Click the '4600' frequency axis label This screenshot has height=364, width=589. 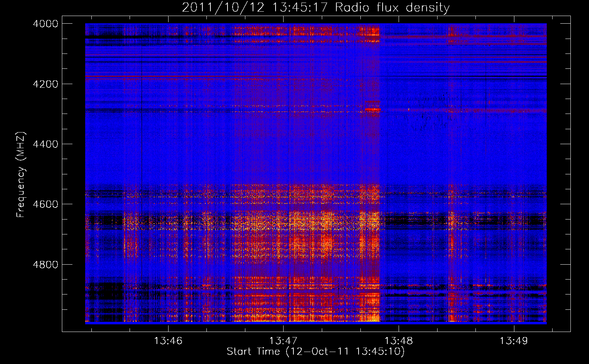[x=46, y=204]
